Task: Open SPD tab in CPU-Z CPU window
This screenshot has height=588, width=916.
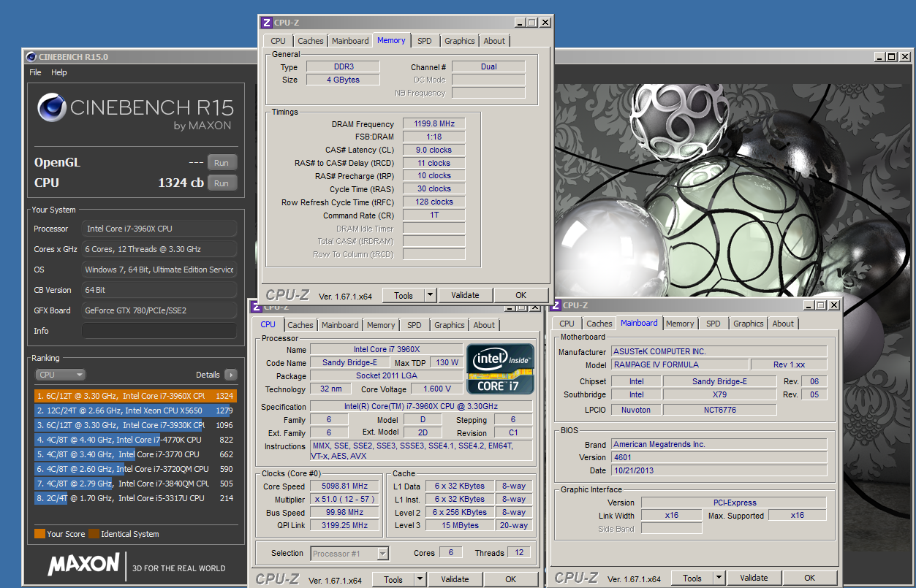Action: [415, 325]
